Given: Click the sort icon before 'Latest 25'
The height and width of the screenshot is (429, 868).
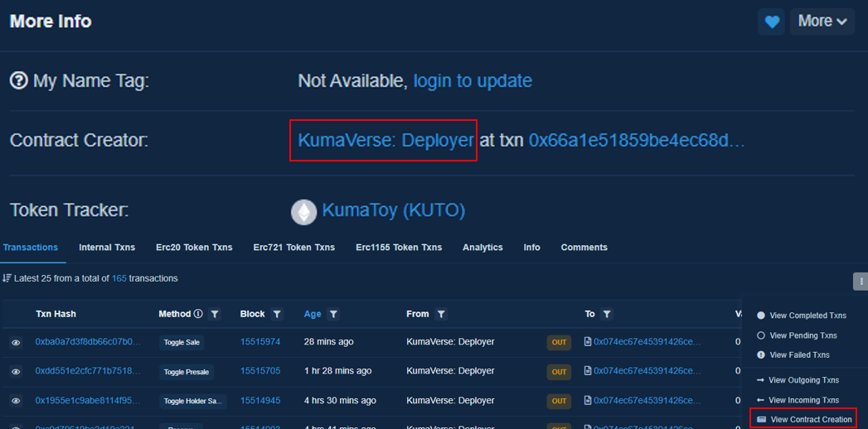Looking at the screenshot, I should [7, 278].
